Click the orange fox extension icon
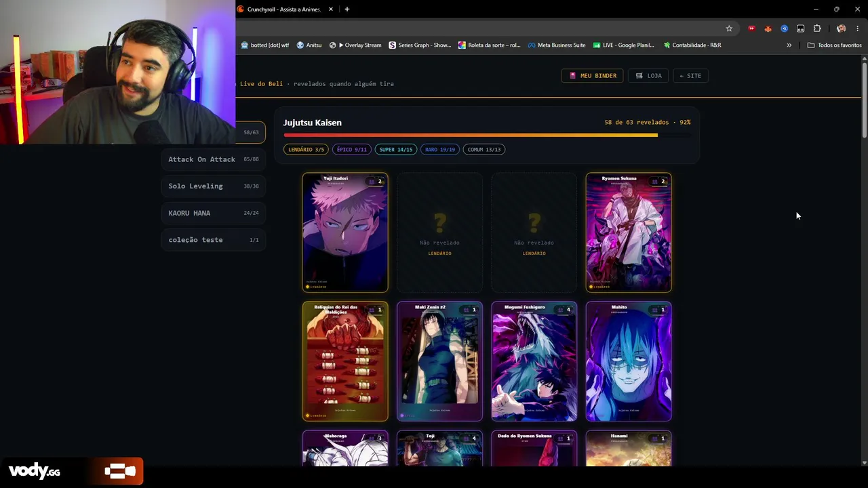The height and width of the screenshot is (488, 868). point(768,28)
